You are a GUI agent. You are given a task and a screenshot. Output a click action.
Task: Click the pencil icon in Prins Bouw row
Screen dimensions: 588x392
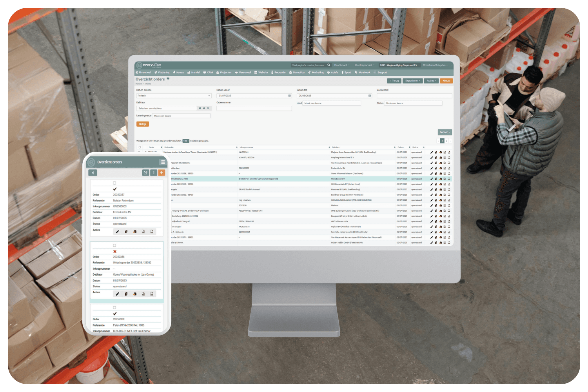tap(432, 179)
